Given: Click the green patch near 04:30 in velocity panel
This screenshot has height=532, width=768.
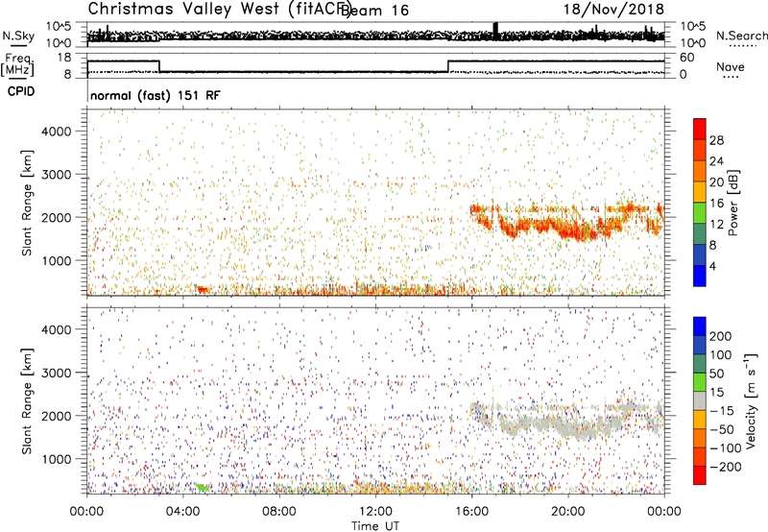Looking at the screenshot, I should (x=203, y=488).
